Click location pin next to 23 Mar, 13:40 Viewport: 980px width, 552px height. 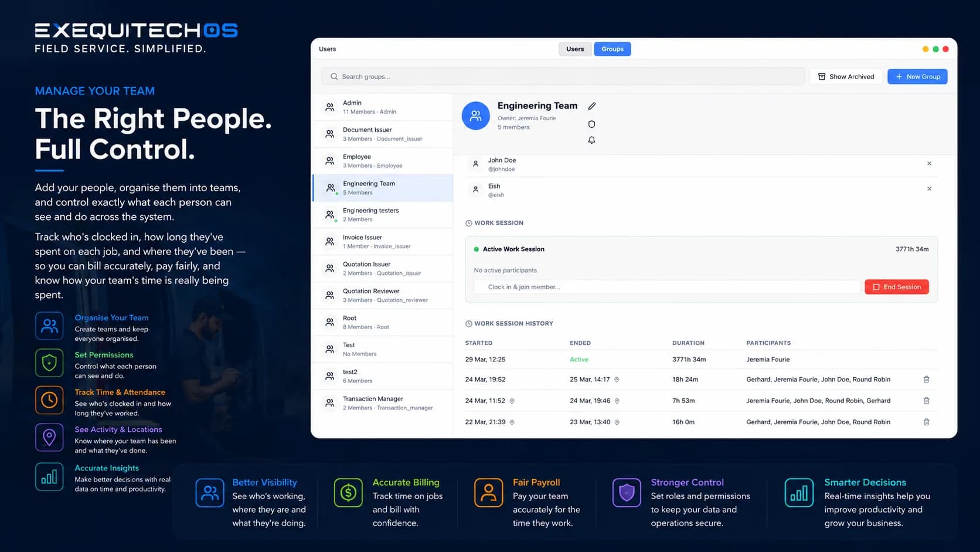coord(617,422)
